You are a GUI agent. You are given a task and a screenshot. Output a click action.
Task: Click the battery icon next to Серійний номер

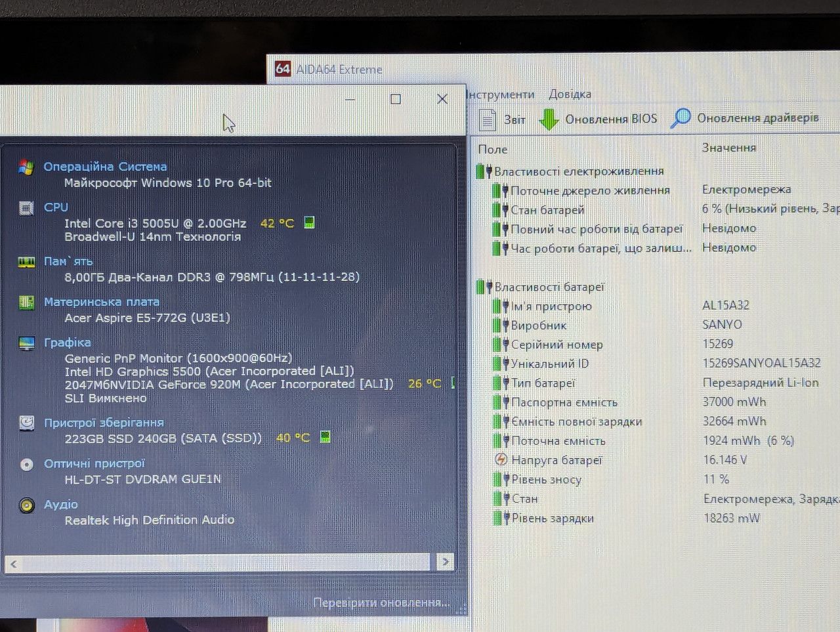(x=501, y=345)
